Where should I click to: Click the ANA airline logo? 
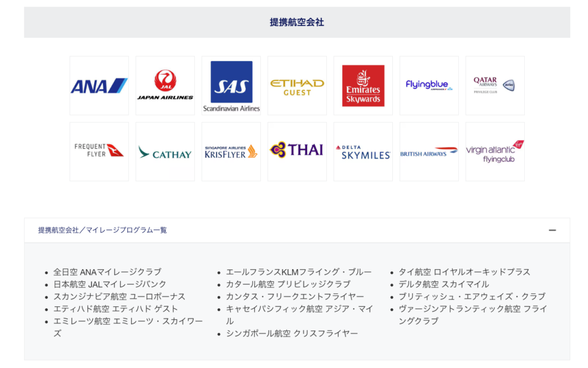pyautogui.click(x=99, y=86)
